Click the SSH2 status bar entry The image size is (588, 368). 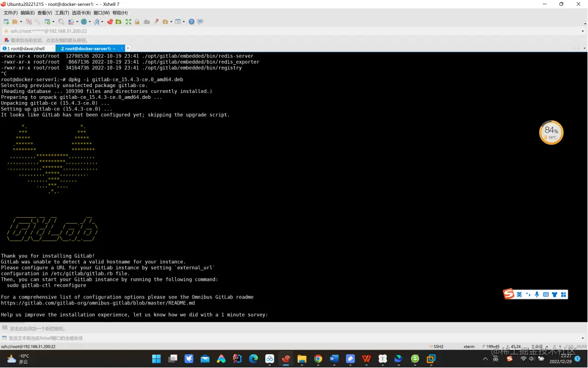click(437, 346)
